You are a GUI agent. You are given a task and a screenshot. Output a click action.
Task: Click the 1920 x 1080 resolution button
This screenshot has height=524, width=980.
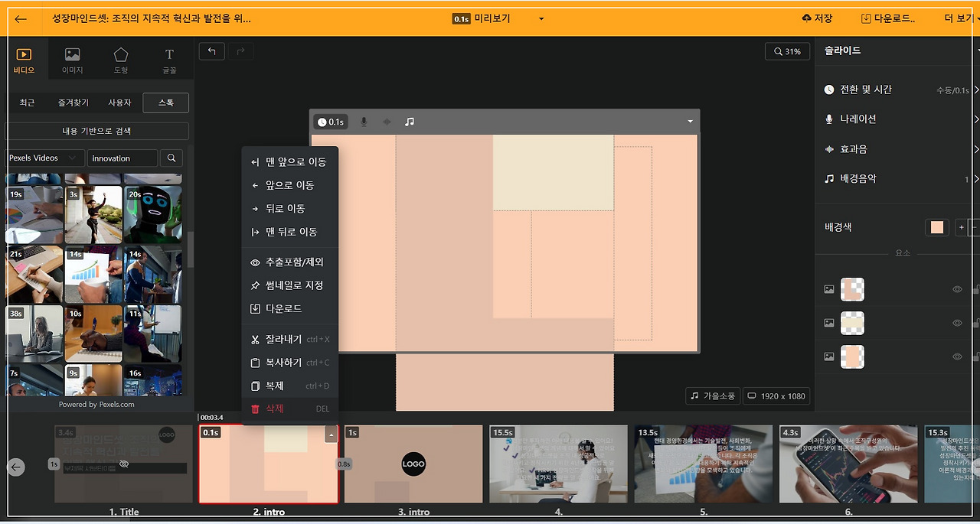[777, 395]
